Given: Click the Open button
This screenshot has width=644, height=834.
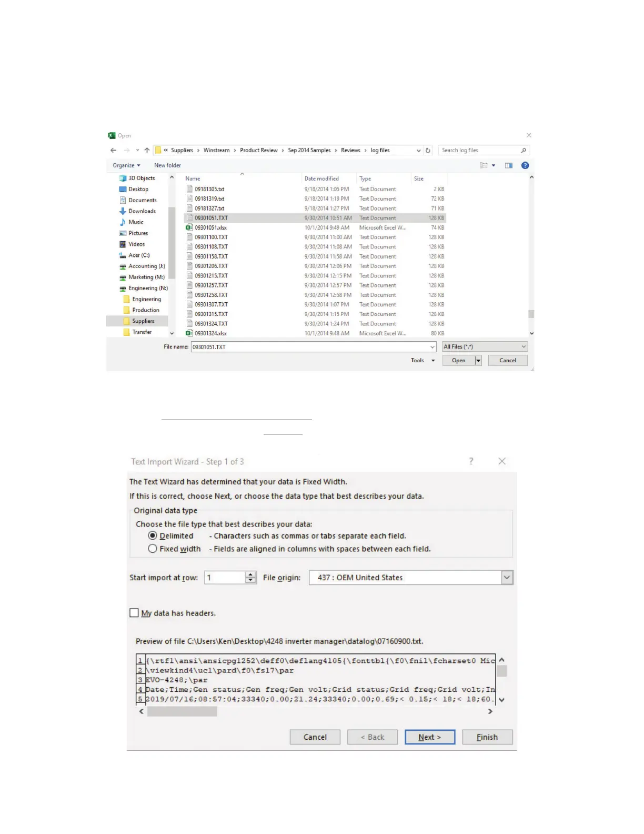Looking at the screenshot, I should (459, 361).
